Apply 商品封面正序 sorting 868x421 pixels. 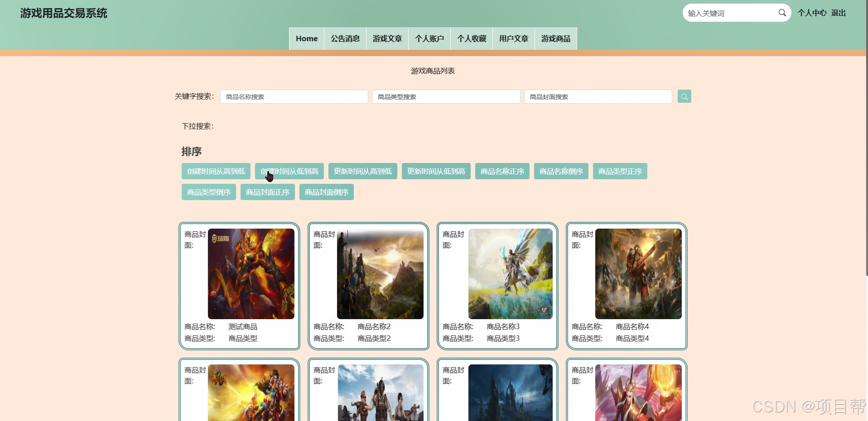pos(268,192)
